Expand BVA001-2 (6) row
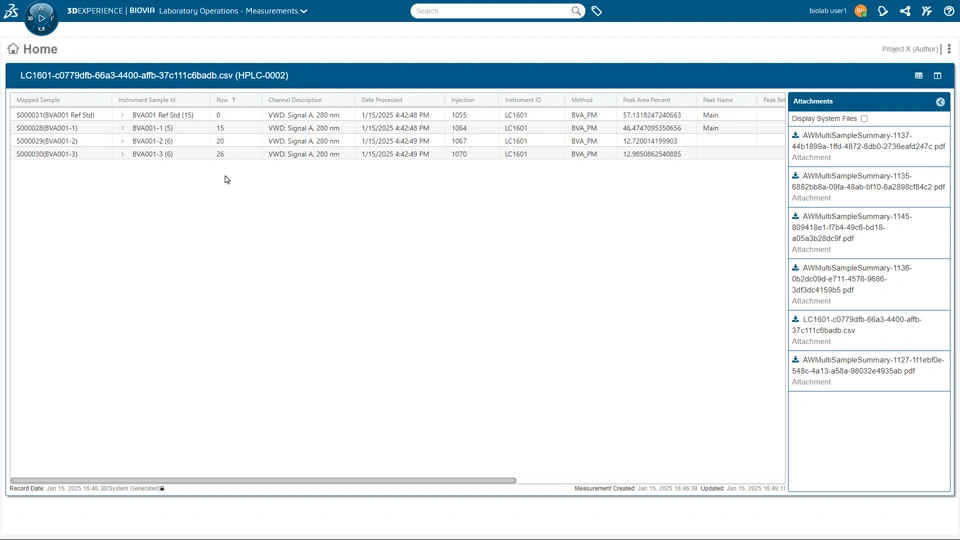Image resolution: width=960 pixels, height=540 pixels. pos(122,141)
